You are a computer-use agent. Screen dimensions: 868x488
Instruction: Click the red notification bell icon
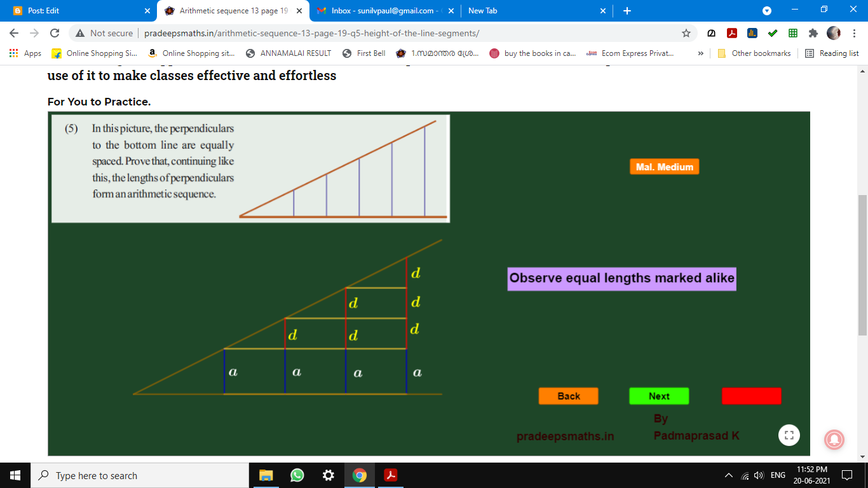click(834, 439)
